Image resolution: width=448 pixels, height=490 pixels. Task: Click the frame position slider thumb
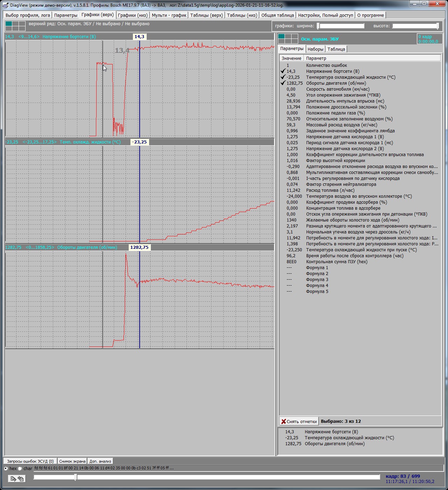(x=76, y=477)
